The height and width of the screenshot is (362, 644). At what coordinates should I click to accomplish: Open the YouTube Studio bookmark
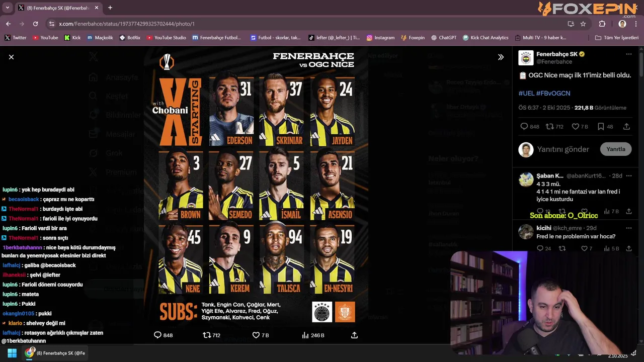pyautogui.click(x=166, y=38)
